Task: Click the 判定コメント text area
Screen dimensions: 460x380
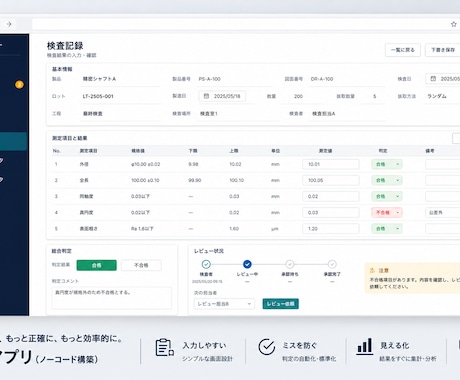Action: (112, 298)
